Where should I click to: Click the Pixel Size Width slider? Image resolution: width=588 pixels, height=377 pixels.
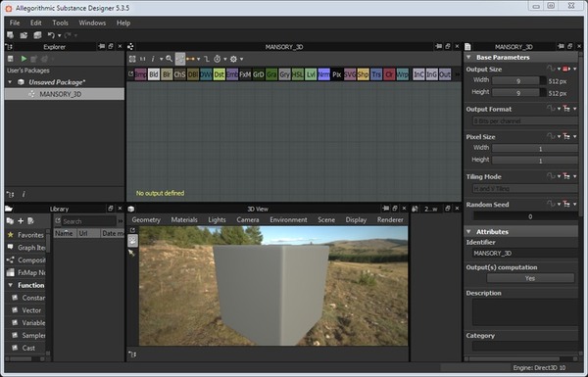click(x=535, y=149)
